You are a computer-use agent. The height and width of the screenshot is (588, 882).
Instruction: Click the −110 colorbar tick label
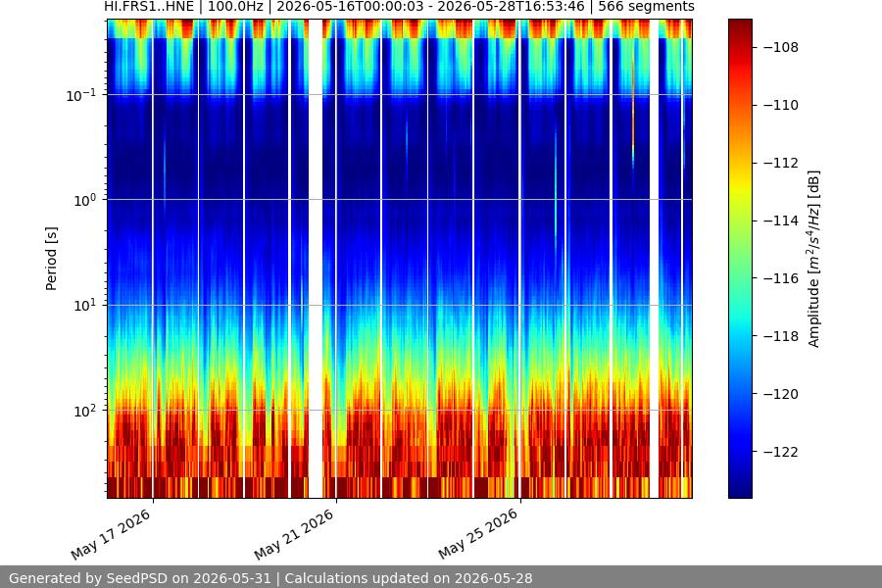tap(781, 105)
